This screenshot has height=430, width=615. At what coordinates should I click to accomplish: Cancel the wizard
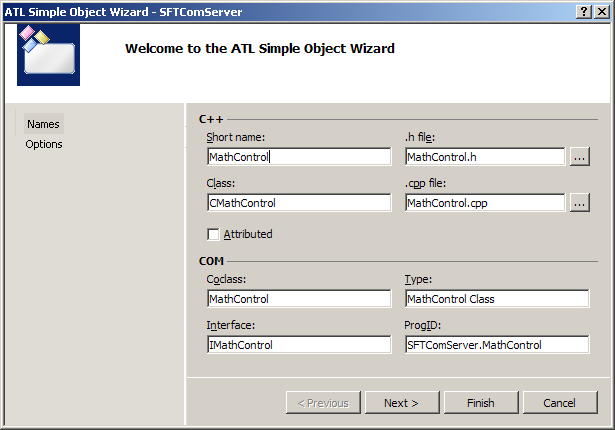tap(559, 403)
